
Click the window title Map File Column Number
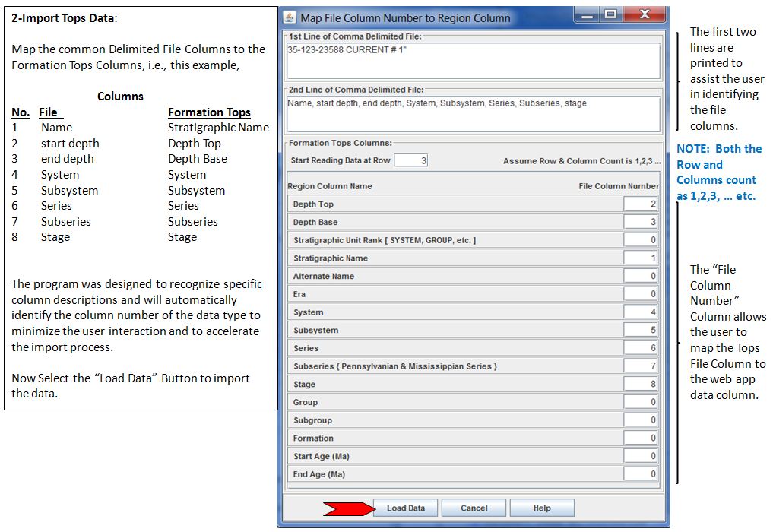[x=405, y=18]
